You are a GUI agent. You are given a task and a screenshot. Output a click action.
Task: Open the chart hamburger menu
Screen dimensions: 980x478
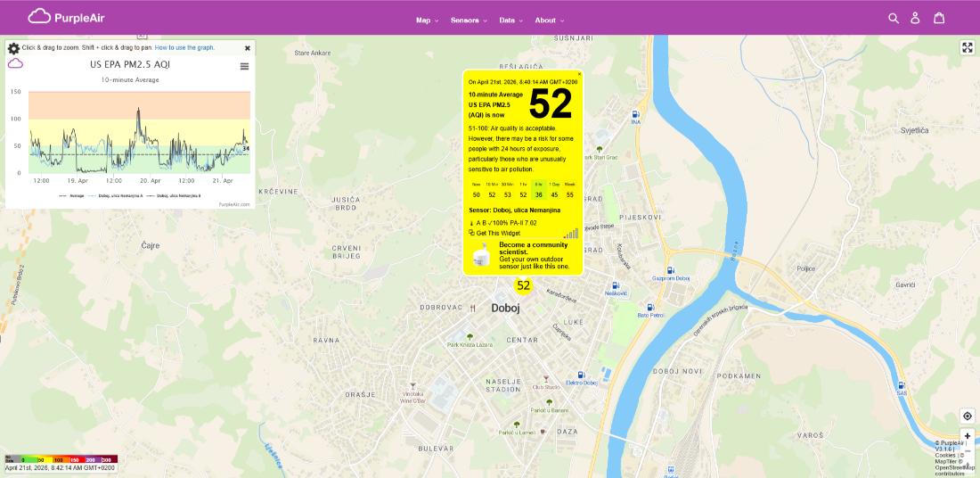pyautogui.click(x=244, y=66)
